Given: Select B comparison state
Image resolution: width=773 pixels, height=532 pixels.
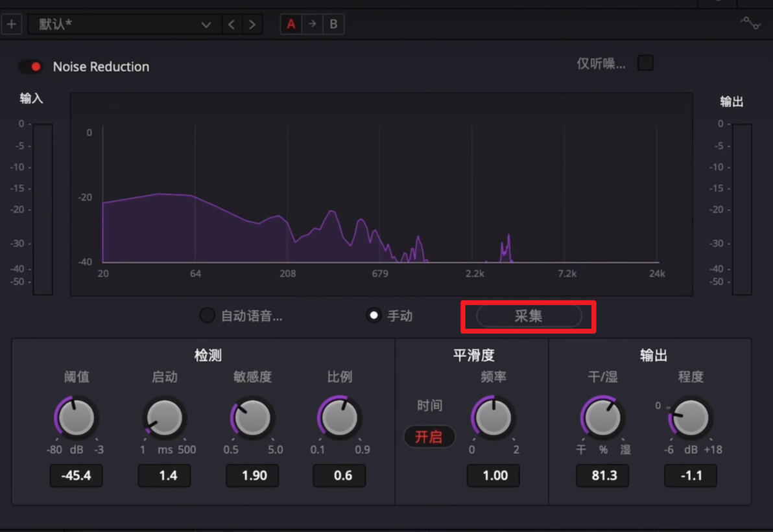Looking at the screenshot, I should coord(333,23).
